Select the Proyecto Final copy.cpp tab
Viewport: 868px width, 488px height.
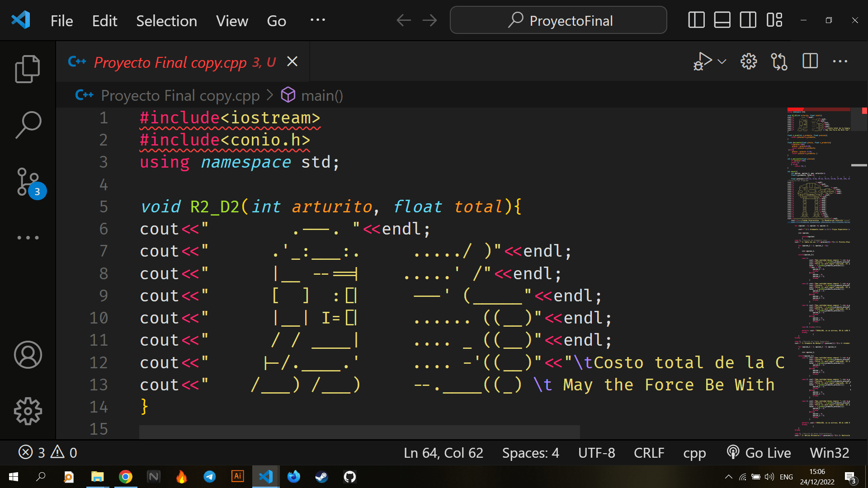coord(183,61)
